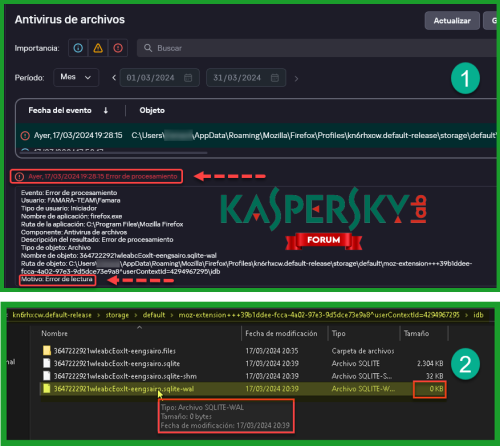The width and height of the screenshot is (500, 446).
Task: Click default breadcrumb in Explorer path
Action: [154, 315]
